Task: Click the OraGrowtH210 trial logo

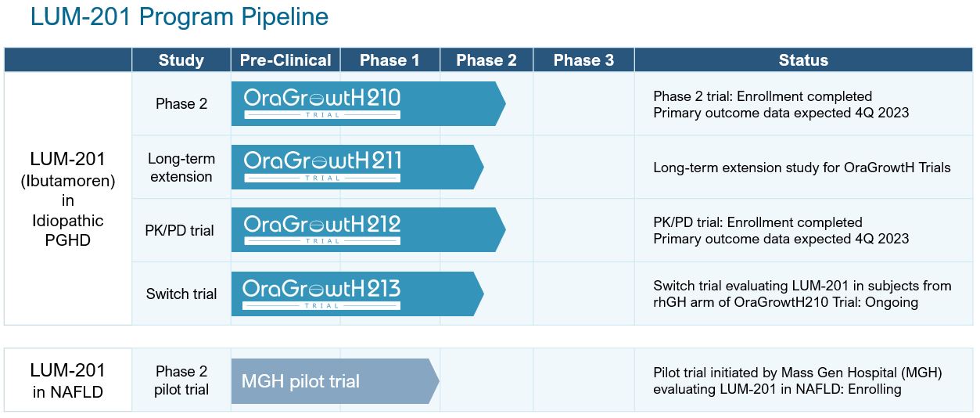Action: click(x=322, y=103)
